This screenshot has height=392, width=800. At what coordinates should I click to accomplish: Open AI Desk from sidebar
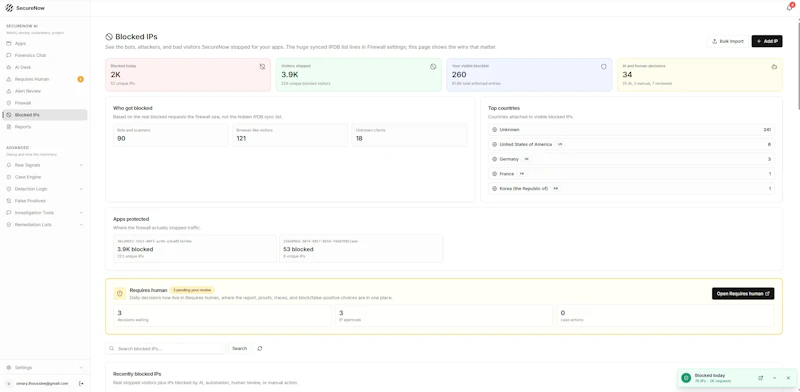pyautogui.click(x=45, y=67)
